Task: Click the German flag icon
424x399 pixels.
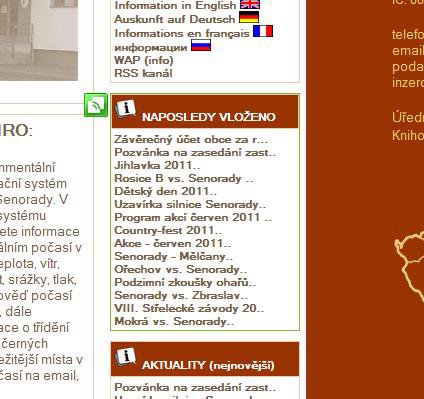Action: point(249,17)
